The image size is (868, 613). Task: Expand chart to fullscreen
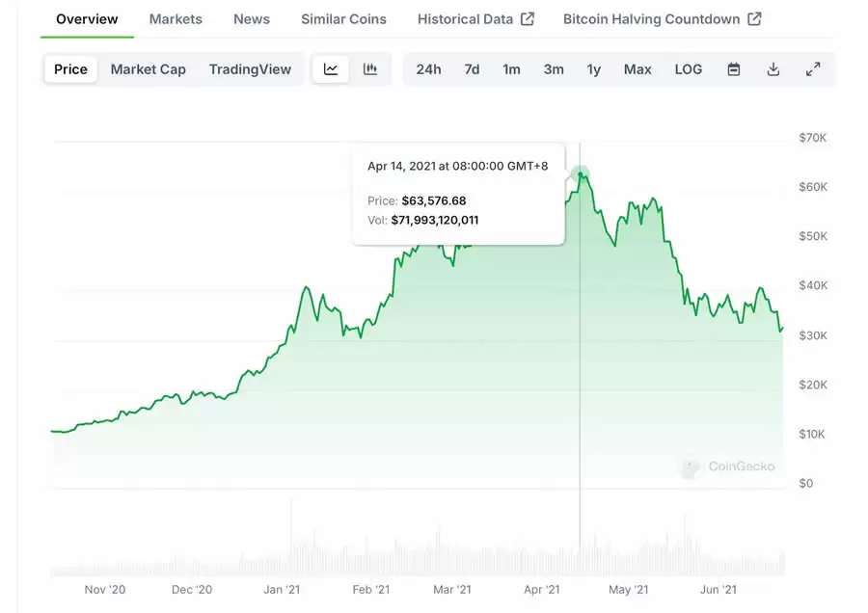[813, 69]
